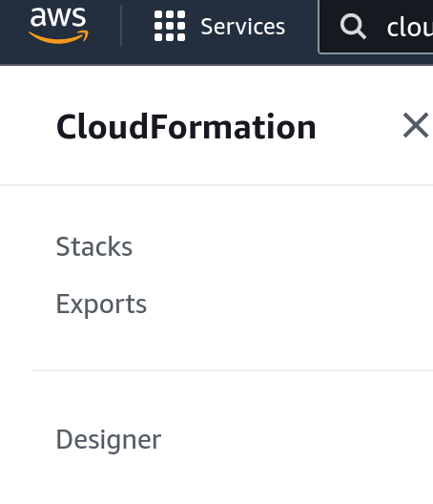Close the CloudFormation side panel with X

[x=416, y=125]
